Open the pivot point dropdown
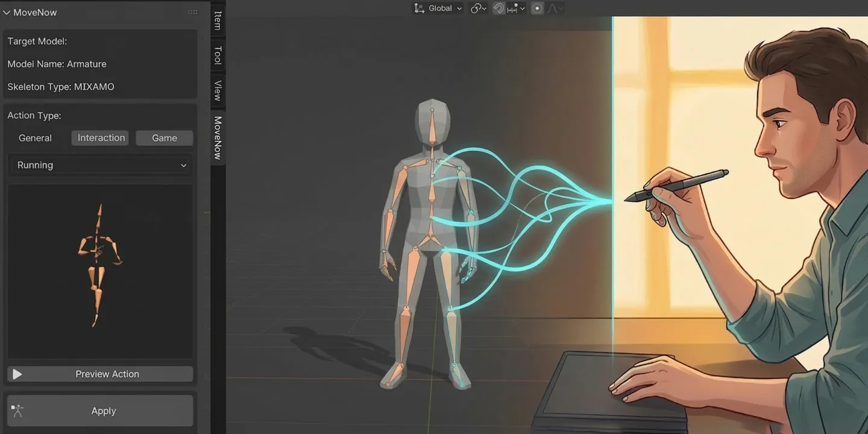This screenshot has height=434, width=868. coord(479,8)
